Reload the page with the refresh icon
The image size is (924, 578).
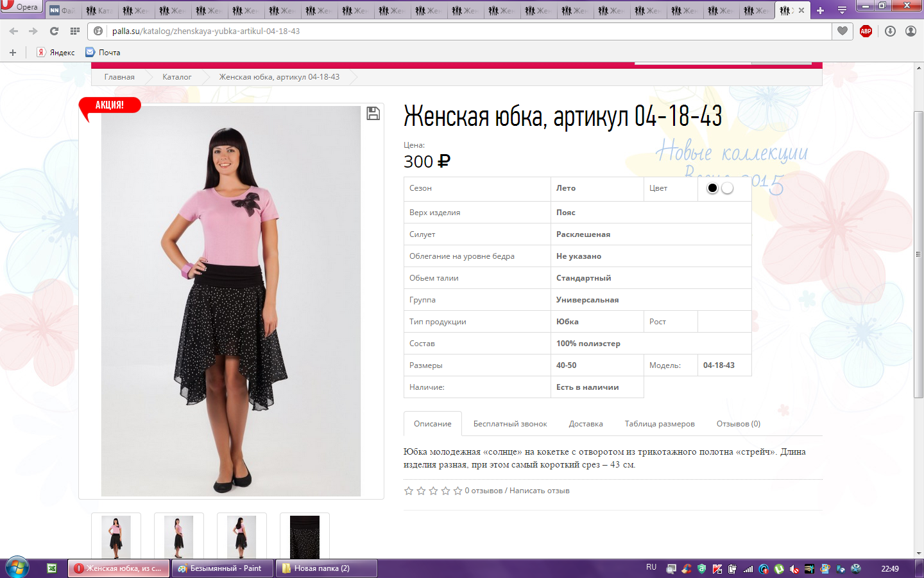[x=54, y=31]
